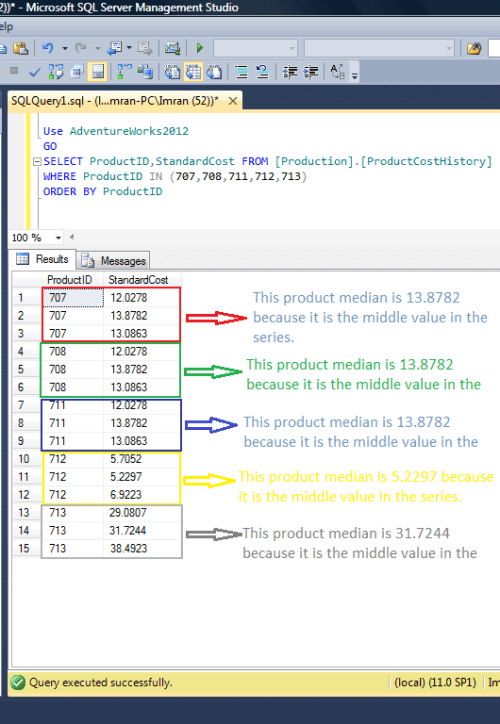
Task: Open the 100 % zoom dropdown
Action: (x=58, y=238)
